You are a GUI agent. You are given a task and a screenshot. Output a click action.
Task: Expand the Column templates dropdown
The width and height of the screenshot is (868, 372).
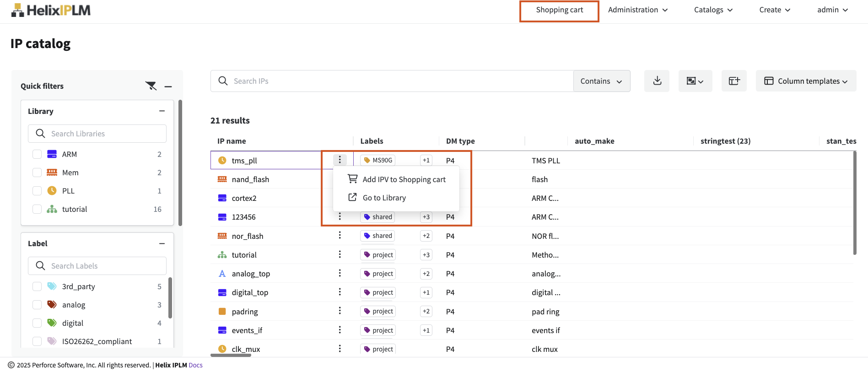tap(806, 81)
